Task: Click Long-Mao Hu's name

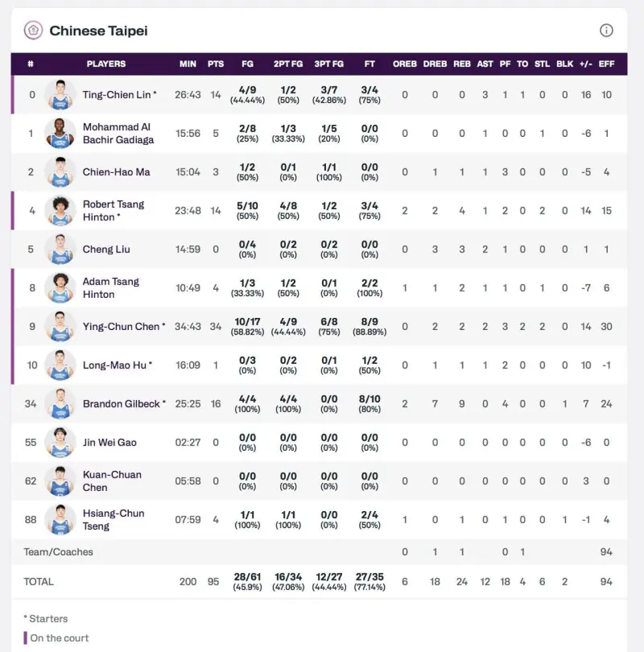Action: 114,365
